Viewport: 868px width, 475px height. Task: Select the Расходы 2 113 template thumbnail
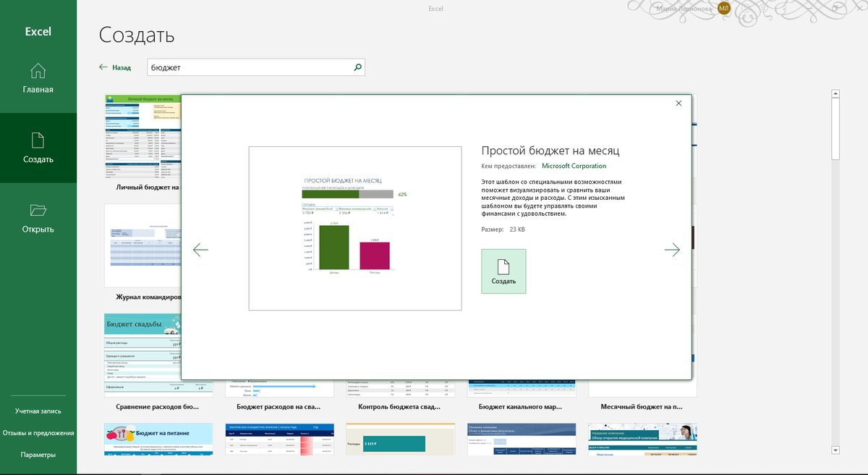pyautogui.click(x=401, y=439)
